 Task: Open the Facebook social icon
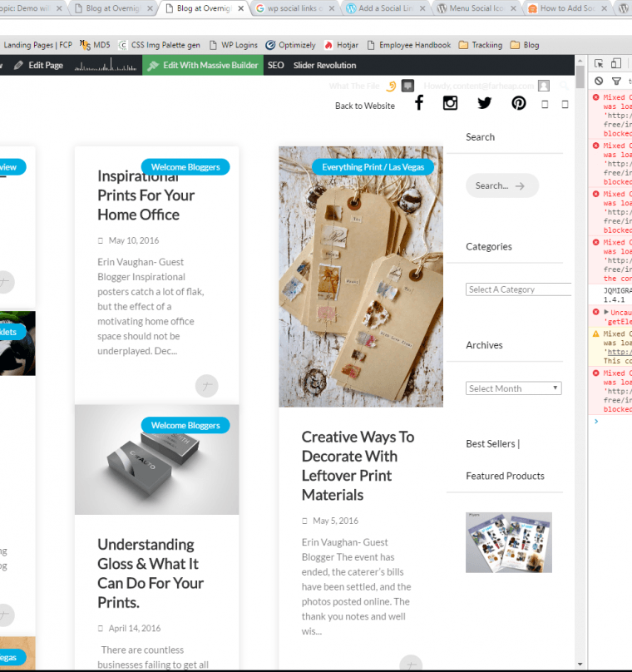(419, 103)
